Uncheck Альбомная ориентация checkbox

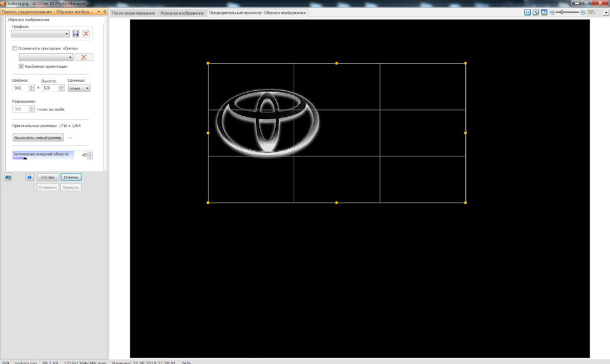click(21, 67)
